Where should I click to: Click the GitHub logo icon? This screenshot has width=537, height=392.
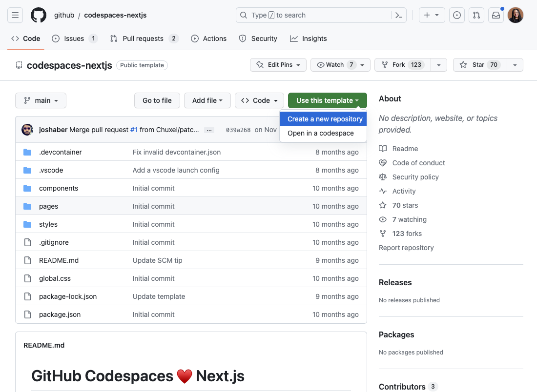coord(39,15)
